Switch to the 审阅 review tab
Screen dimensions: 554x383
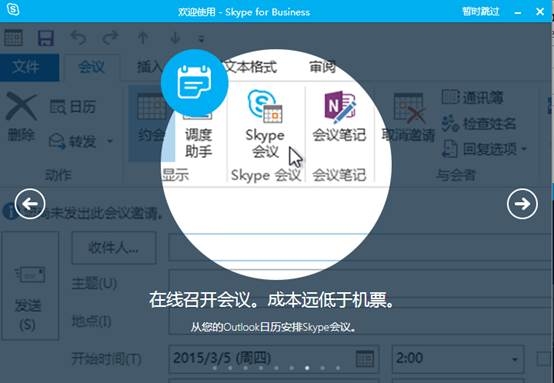322,66
